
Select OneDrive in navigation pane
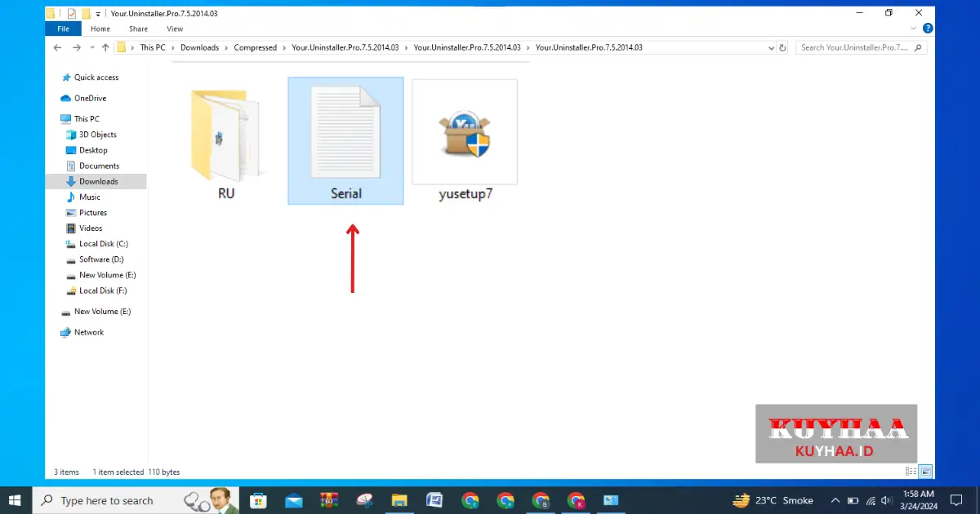[x=83, y=98]
